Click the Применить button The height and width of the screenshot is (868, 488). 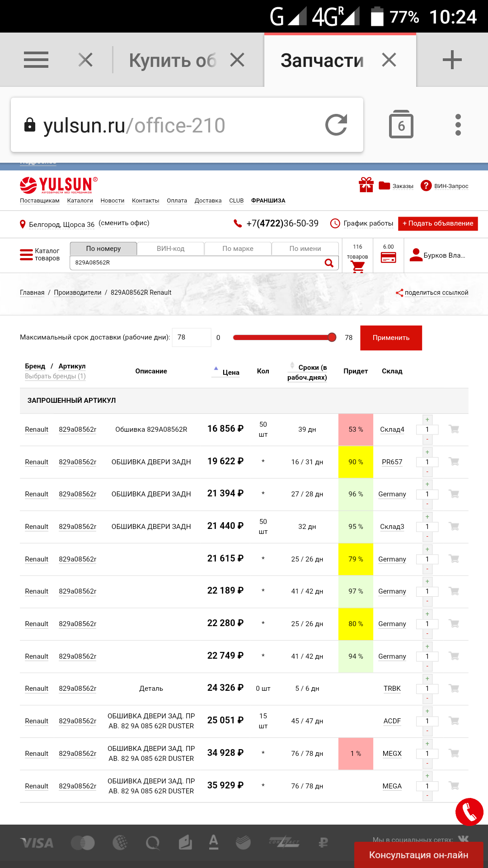(x=391, y=338)
